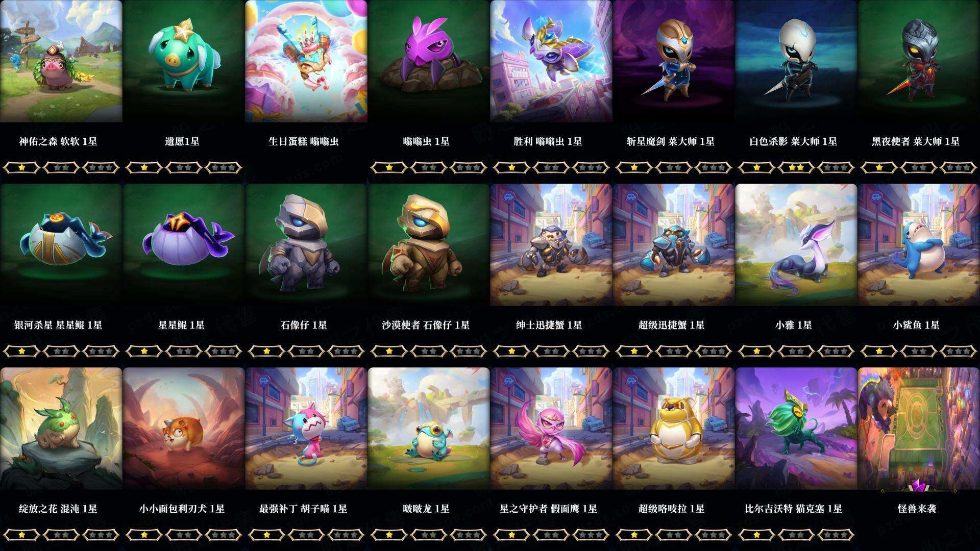The image size is (980, 551).
Task: Set 石像仔 to two-star tier
Action: [x=306, y=351]
